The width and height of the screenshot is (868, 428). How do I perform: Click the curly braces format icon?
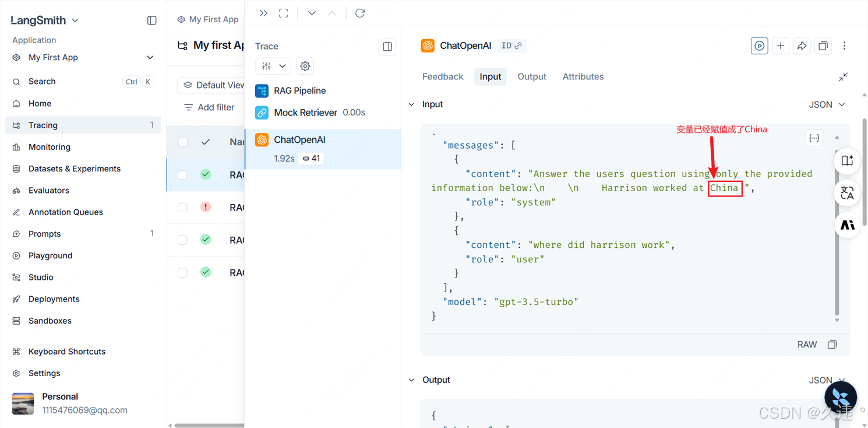(x=814, y=138)
